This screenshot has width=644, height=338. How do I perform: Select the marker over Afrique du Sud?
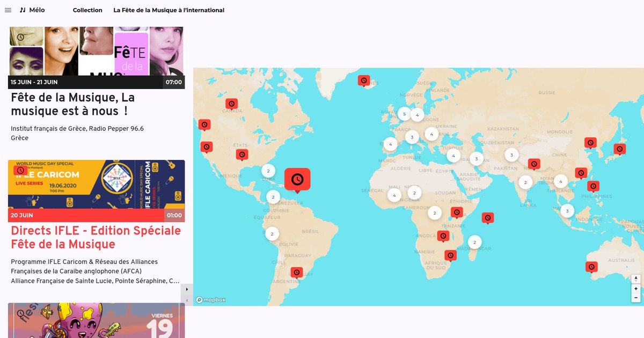click(x=450, y=255)
